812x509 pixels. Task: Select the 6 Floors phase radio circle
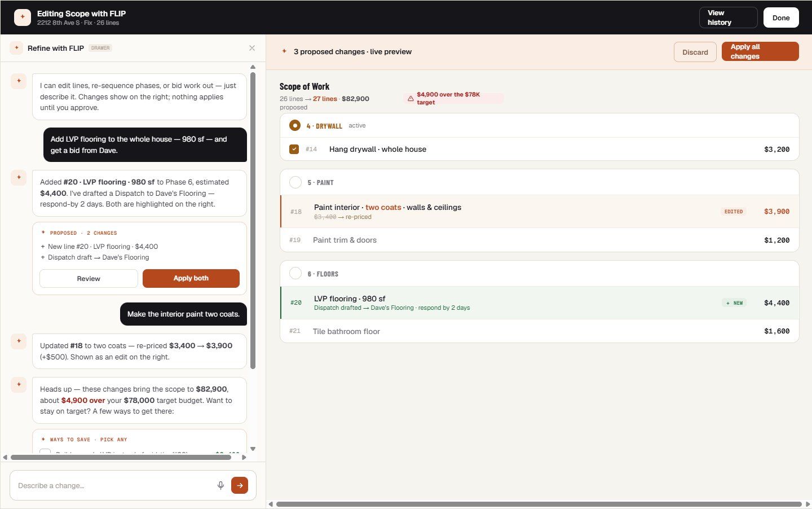point(295,274)
